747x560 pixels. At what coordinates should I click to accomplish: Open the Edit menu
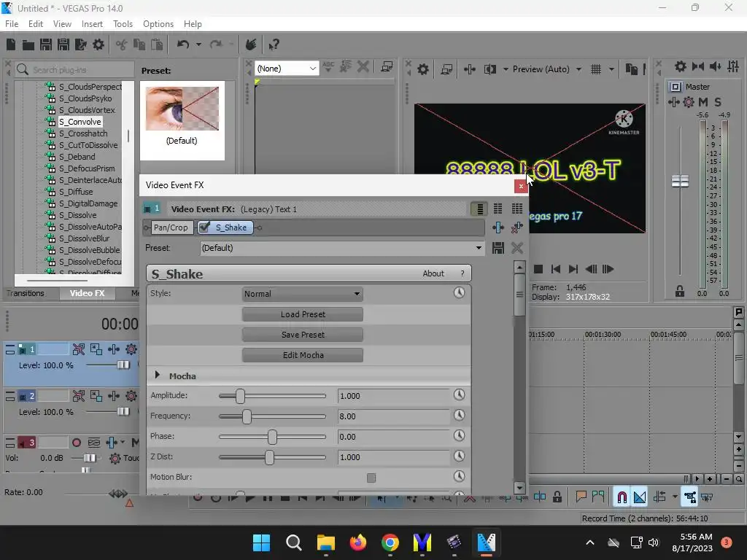36,24
